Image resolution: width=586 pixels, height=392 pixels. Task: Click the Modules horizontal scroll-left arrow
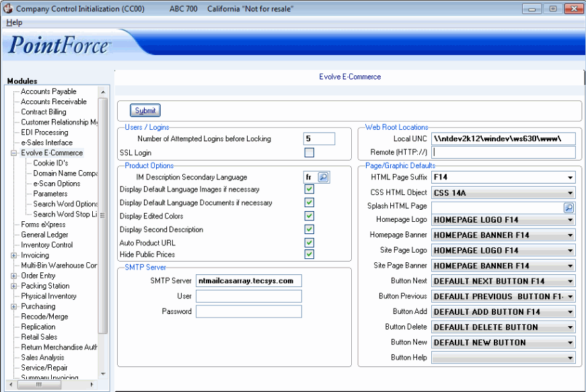coord(11,385)
